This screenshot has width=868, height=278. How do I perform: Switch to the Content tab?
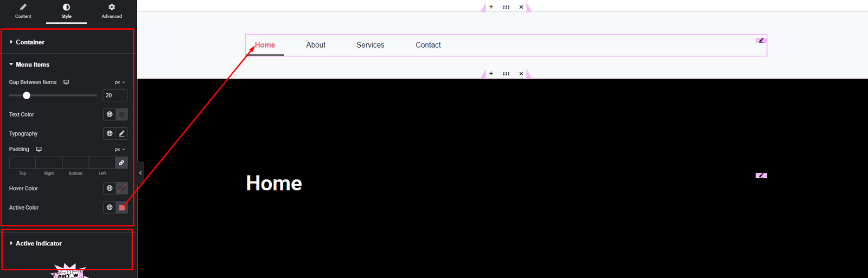coord(23,11)
